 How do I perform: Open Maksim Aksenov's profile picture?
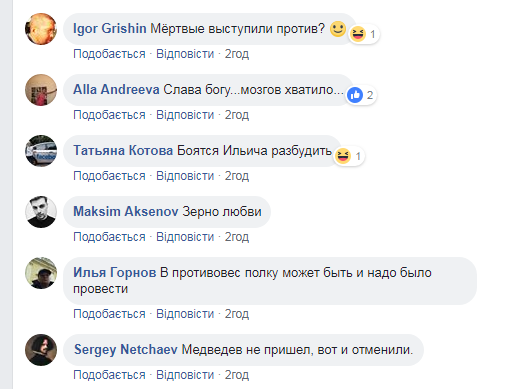click(41, 212)
